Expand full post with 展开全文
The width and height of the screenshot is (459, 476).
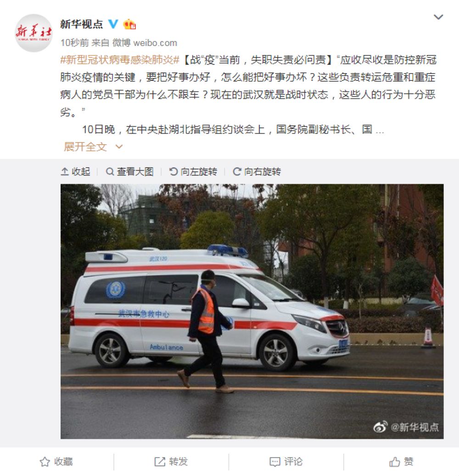point(85,147)
